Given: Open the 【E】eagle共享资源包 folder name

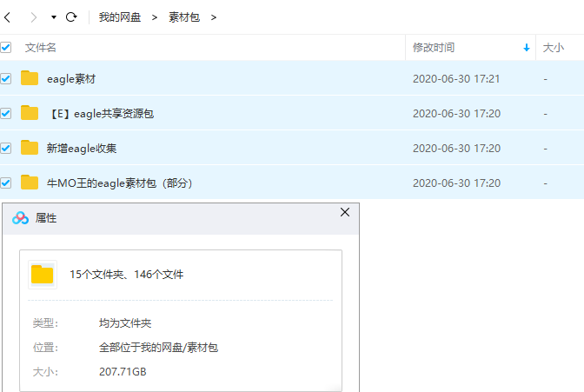Looking at the screenshot, I should click(100, 114).
